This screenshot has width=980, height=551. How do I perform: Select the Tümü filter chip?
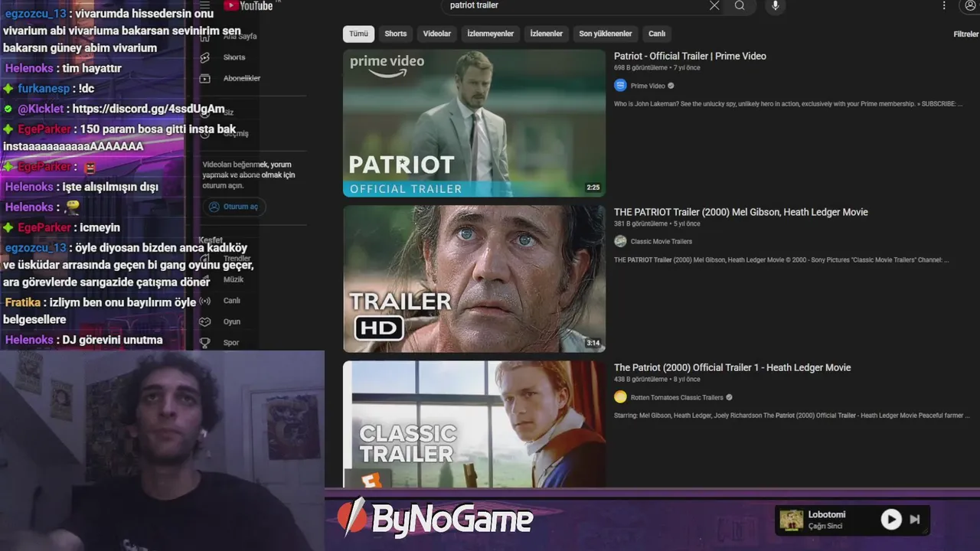(x=358, y=34)
